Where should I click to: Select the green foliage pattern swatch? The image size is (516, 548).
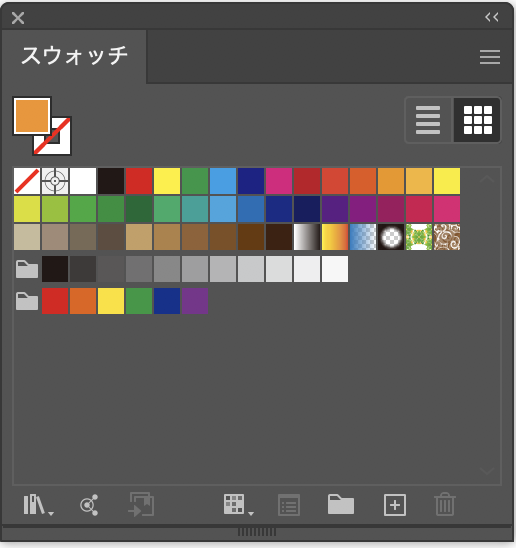(419, 237)
